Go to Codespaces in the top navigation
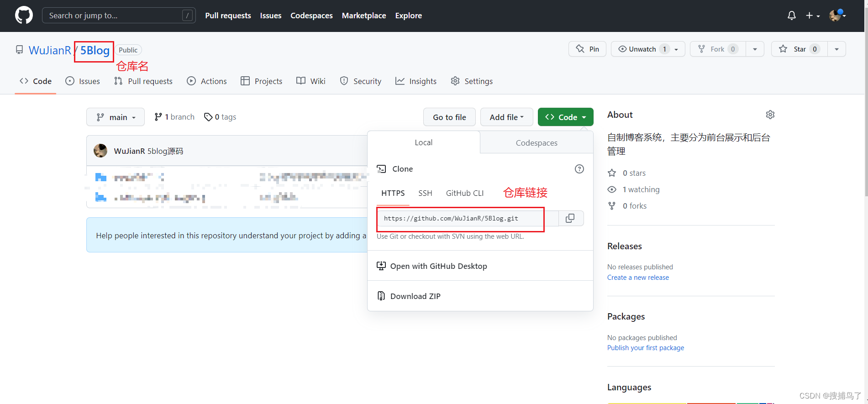Screen dimensions: 868x404 pos(311,16)
